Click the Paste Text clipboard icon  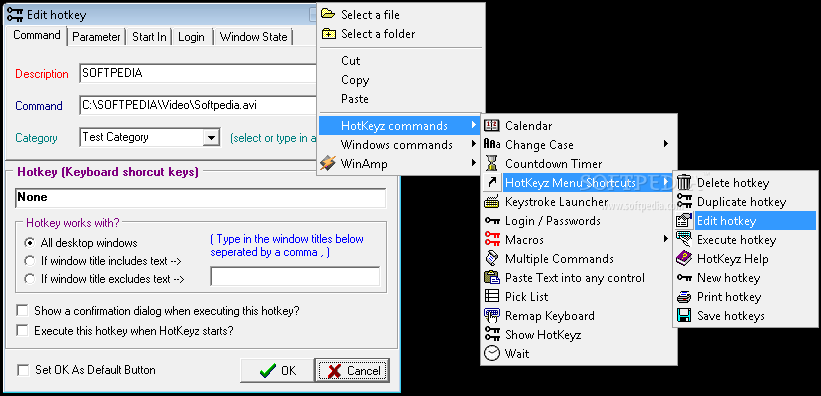pyautogui.click(x=492, y=278)
